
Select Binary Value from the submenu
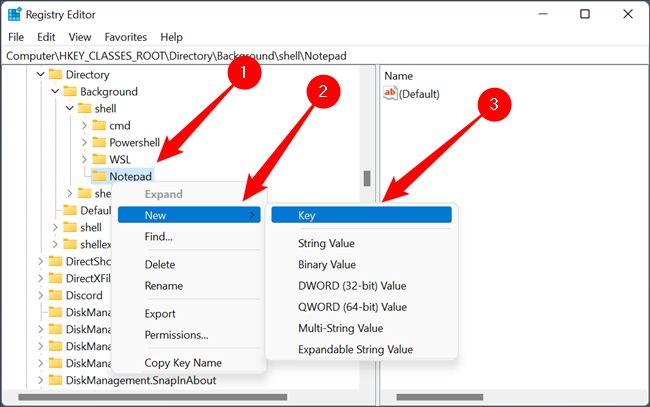361,264
